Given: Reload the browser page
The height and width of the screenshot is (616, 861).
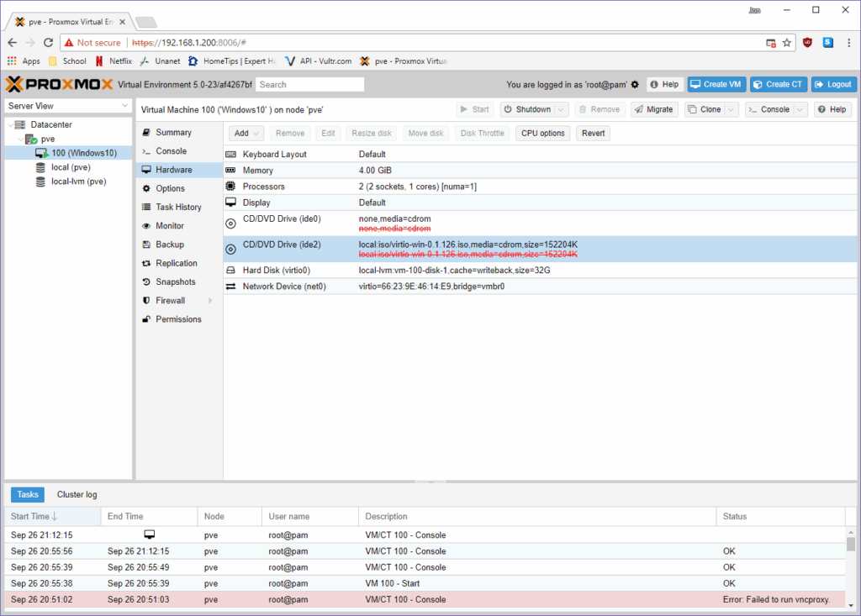Looking at the screenshot, I should [48, 42].
